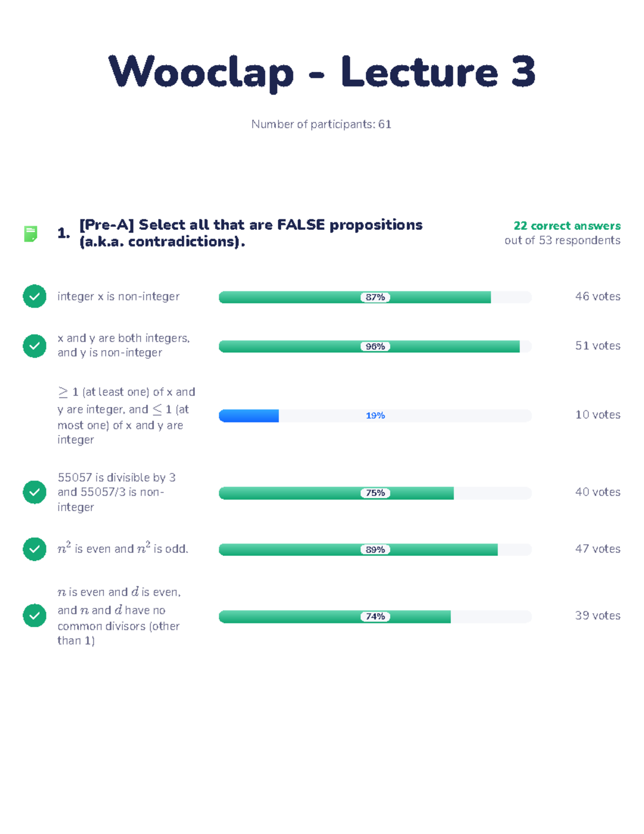The height and width of the screenshot is (834, 644).
Task: Click the '22 correct answers' text
Action: point(567,226)
